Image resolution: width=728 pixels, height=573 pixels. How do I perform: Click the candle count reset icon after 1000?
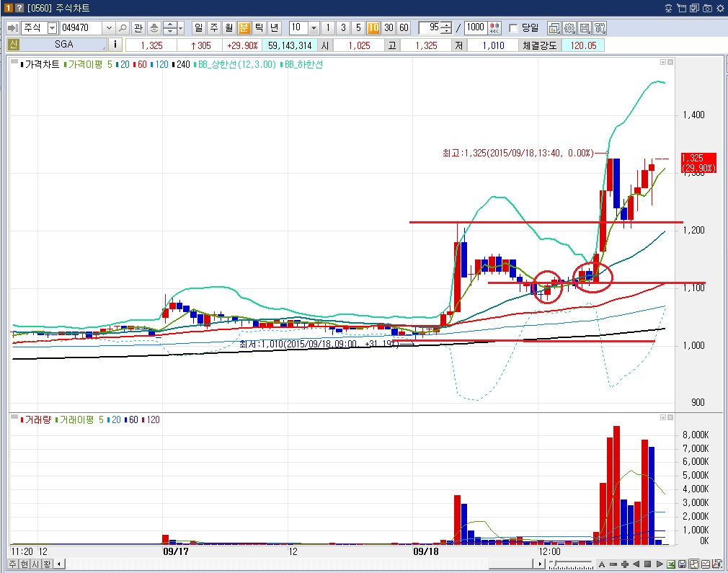click(494, 28)
